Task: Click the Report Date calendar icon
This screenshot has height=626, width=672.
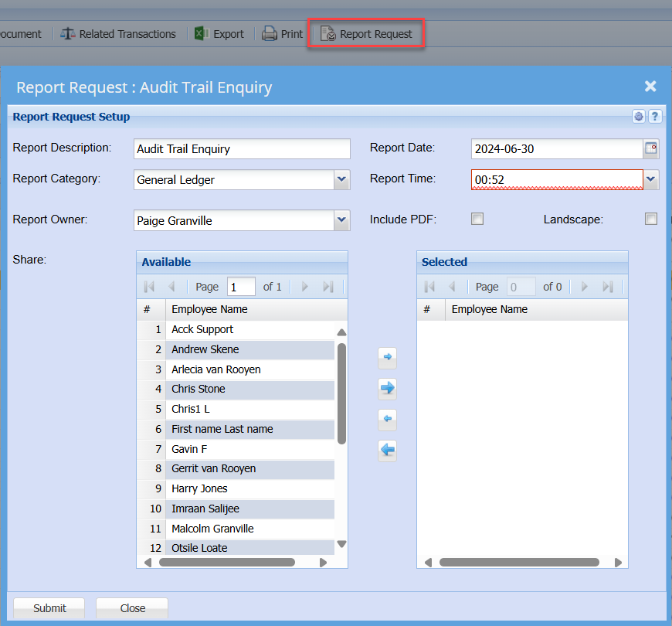Action: tap(651, 149)
